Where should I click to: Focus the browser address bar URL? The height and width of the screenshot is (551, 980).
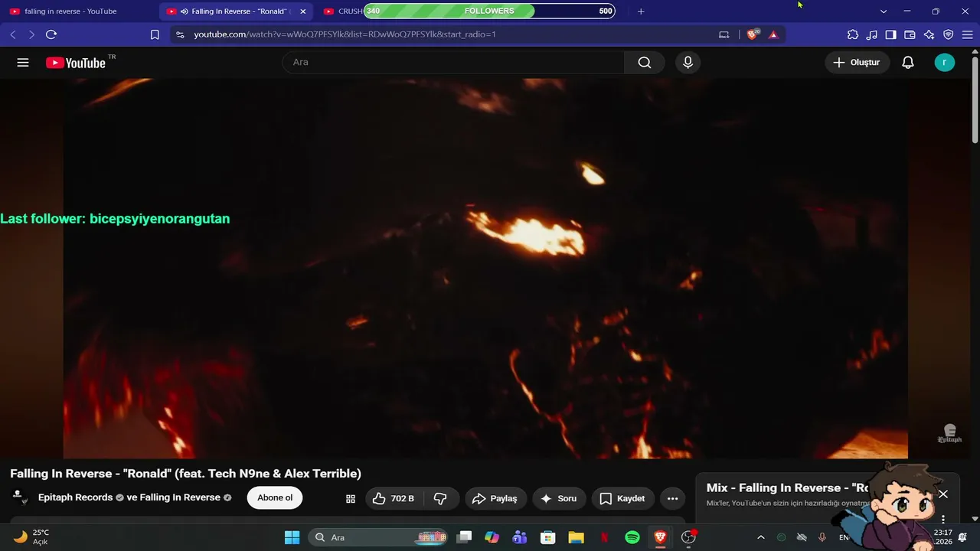(x=345, y=34)
